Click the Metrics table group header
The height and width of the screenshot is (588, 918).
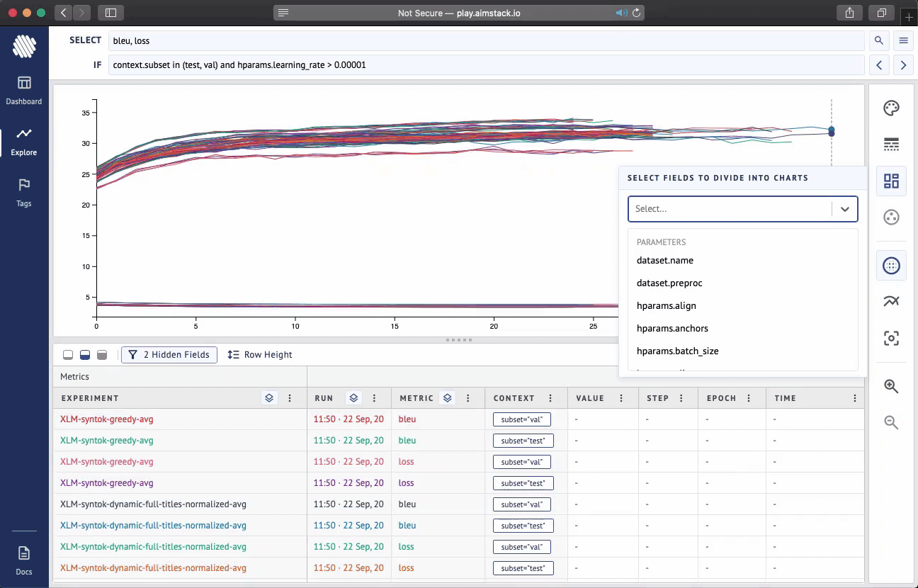[x=180, y=377]
